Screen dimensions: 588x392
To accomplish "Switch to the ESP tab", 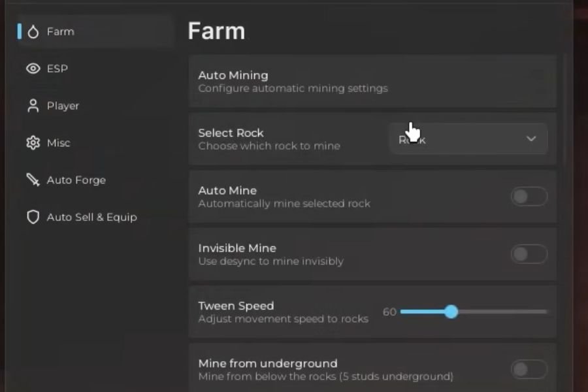I will (x=57, y=69).
